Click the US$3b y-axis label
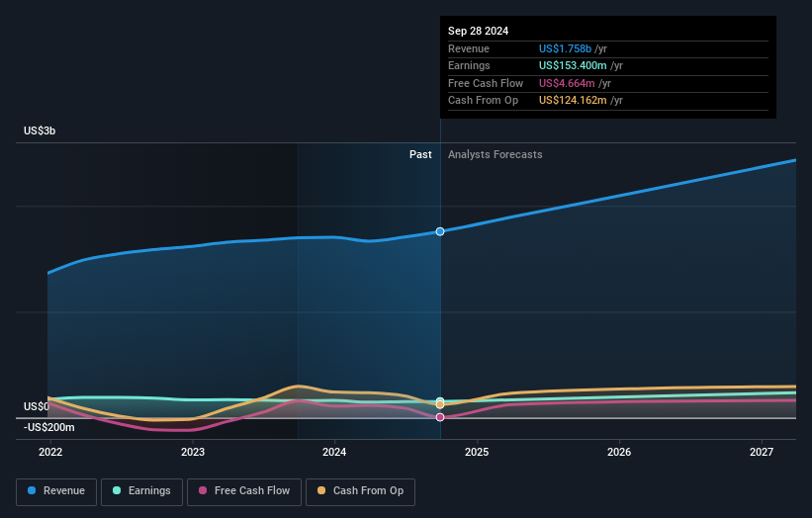 click(x=40, y=130)
